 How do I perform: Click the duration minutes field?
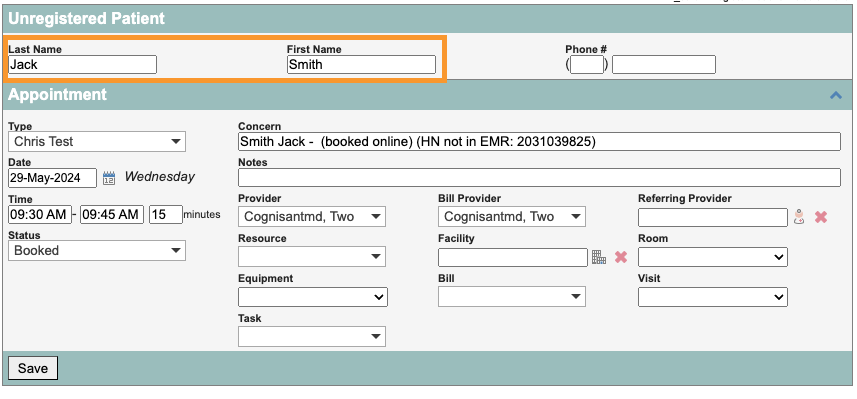(166, 214)
